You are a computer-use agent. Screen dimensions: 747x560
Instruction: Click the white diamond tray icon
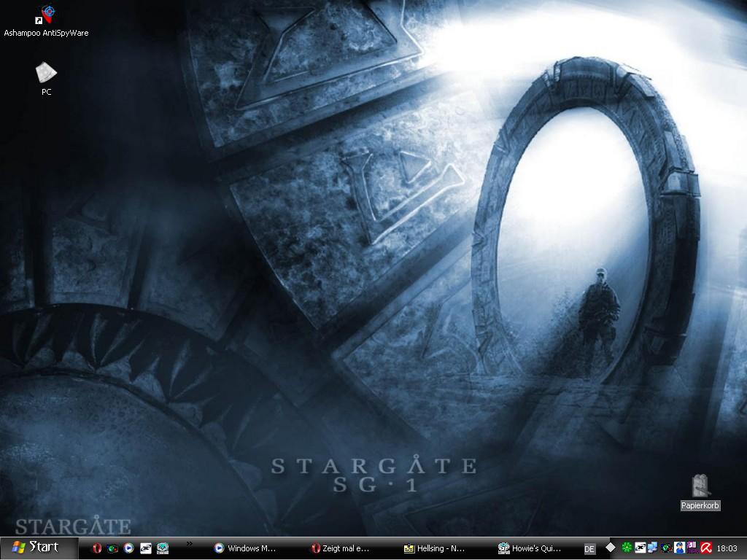pos(611,548)
